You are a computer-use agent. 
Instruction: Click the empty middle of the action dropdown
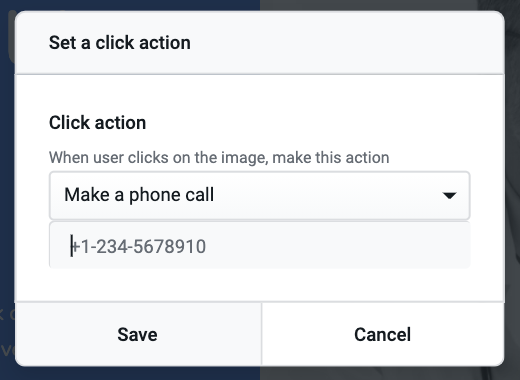click(x=327, y=195)
